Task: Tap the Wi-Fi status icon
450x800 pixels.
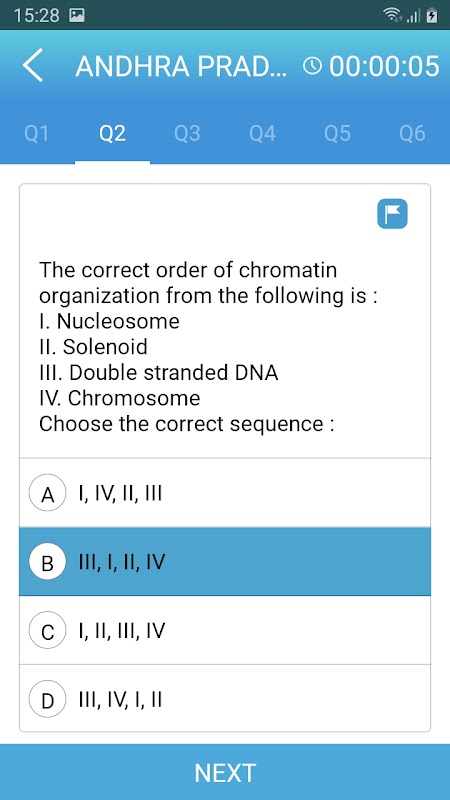Action: pyautogui.click(x=392, y=16)
